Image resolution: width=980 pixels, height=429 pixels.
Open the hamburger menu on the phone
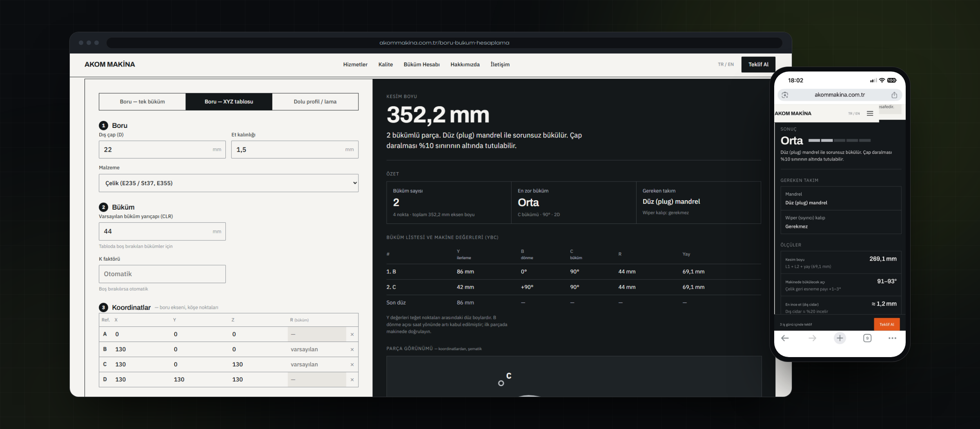pos(870,114)
